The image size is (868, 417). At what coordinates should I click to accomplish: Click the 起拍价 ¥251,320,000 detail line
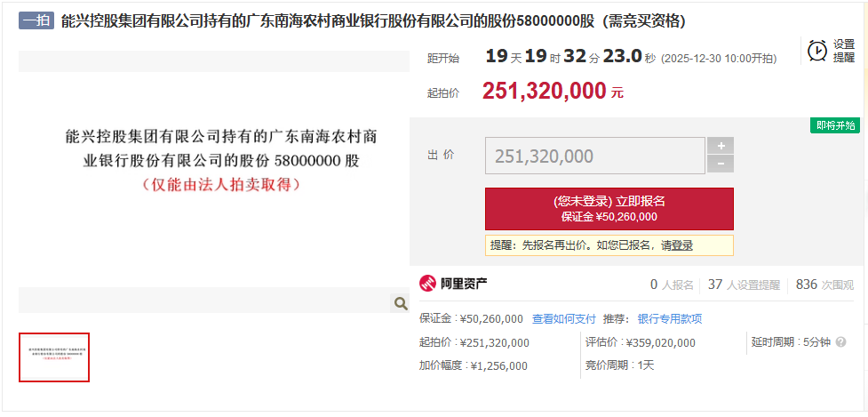[474, 343]
